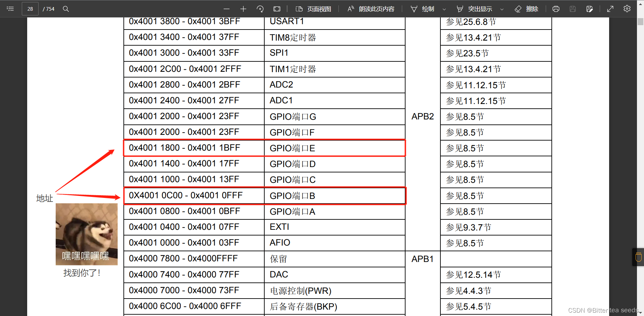Viewport: 644px width, 316px height.
Task: Open the PDF settings gear menu
Action: point(627,9)
